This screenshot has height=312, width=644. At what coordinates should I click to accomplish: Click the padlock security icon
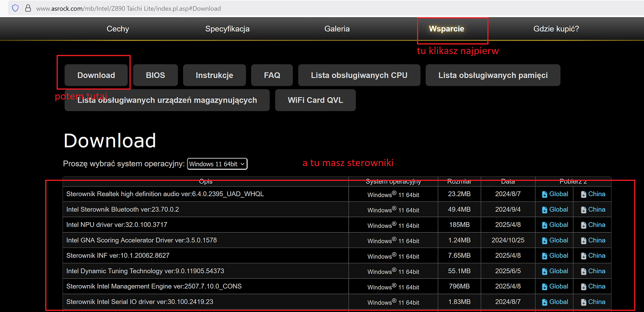point(28,8)
